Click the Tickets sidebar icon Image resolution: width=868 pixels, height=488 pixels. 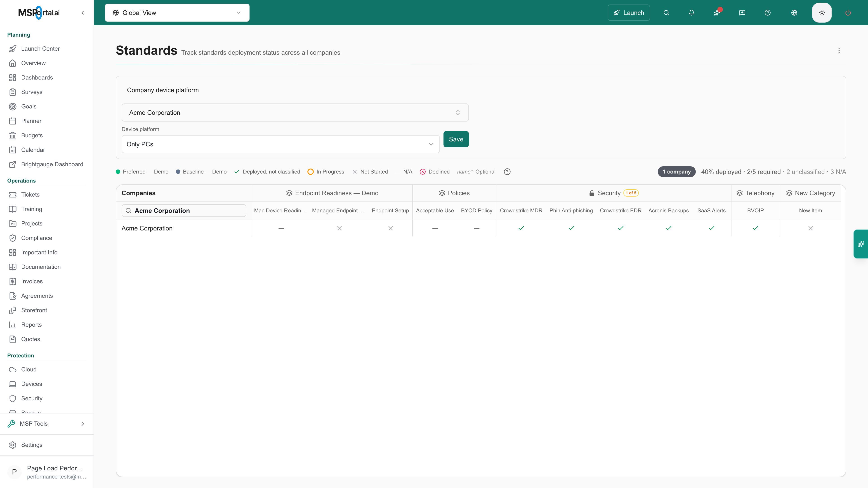12,195
